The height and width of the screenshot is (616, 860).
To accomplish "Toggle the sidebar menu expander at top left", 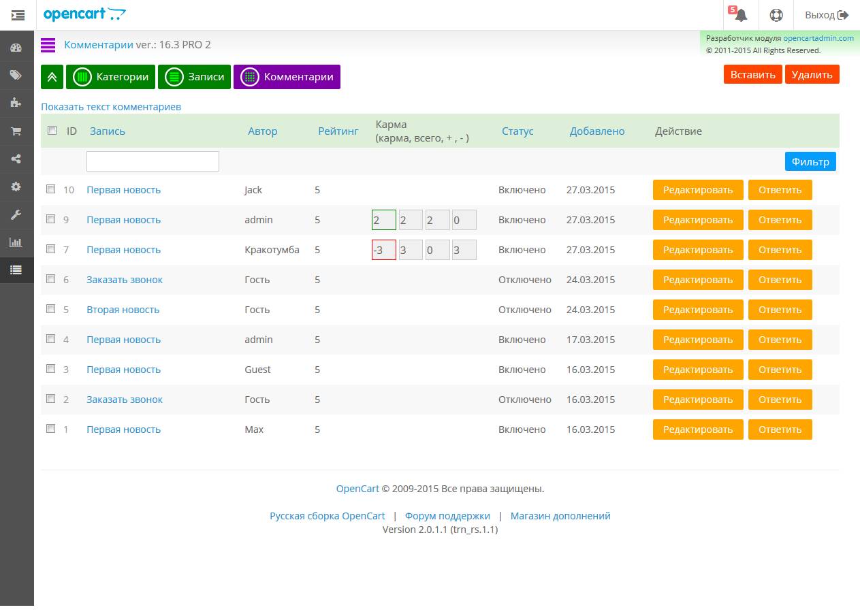I will coord(18,15).
